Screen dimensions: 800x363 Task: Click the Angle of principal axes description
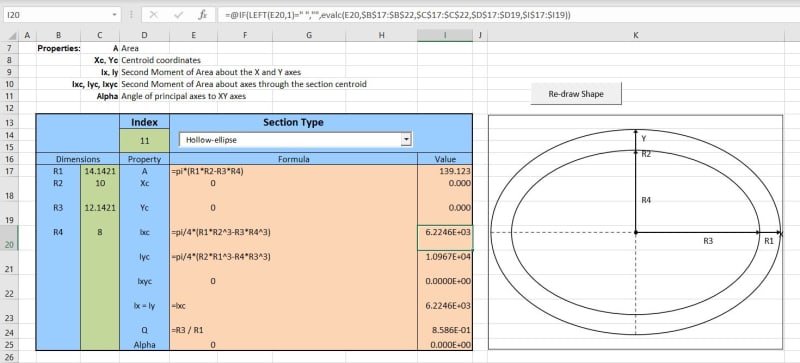click(183, 96)
